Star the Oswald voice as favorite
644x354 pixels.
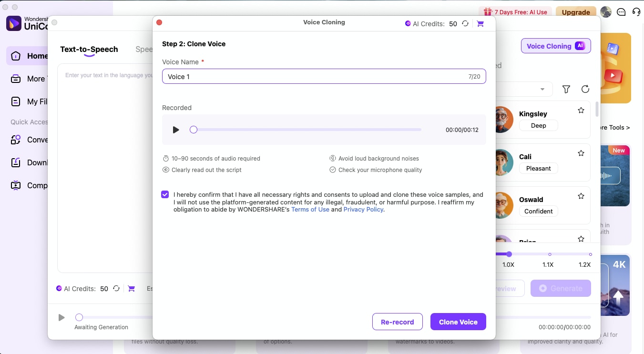click(x=581, y=196)
